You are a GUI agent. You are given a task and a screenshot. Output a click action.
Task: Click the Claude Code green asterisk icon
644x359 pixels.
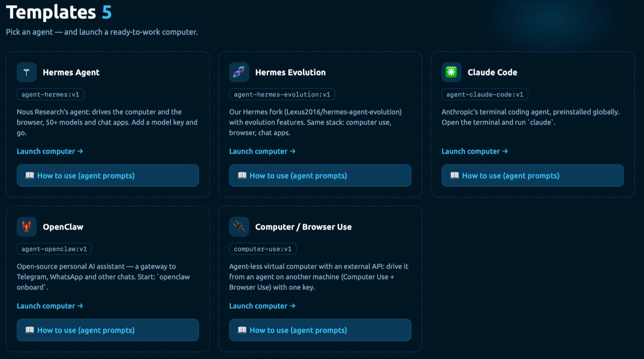[x=452, y=72]
